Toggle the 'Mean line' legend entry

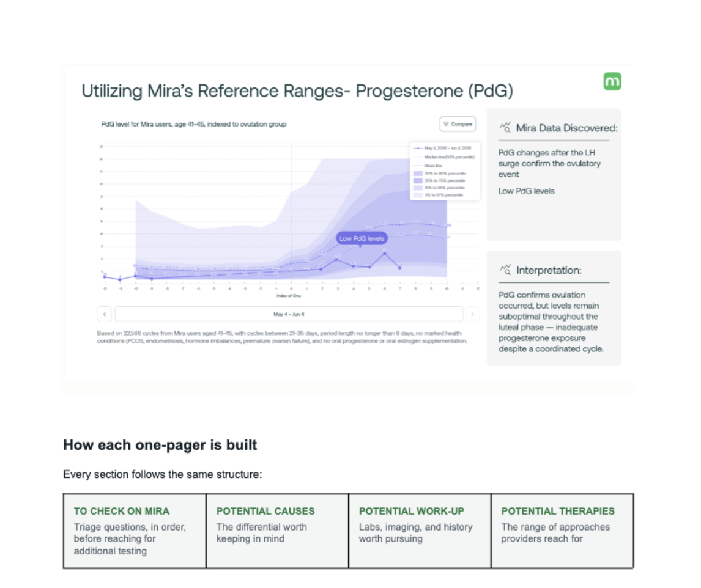(x=428, y=166)
